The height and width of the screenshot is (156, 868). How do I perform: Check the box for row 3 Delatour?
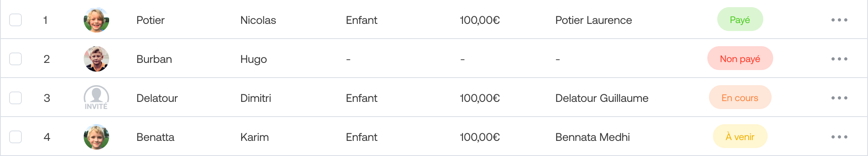(15, 98)
